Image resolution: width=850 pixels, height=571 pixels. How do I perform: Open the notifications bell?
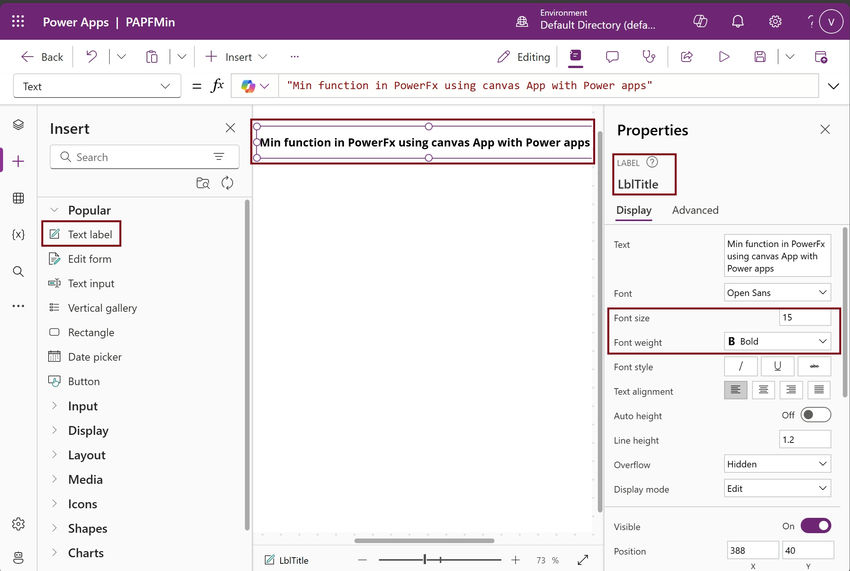(x=738, y=21)
